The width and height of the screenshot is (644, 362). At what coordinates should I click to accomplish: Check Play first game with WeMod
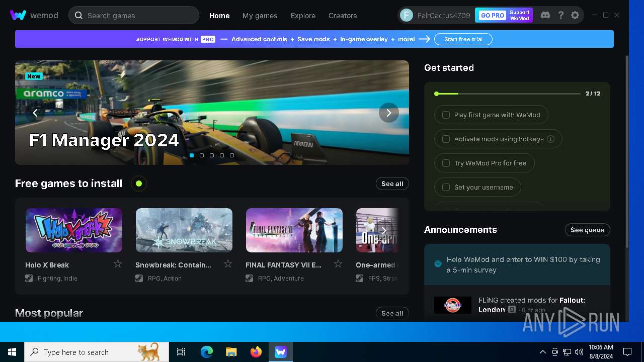coord(446,115)
